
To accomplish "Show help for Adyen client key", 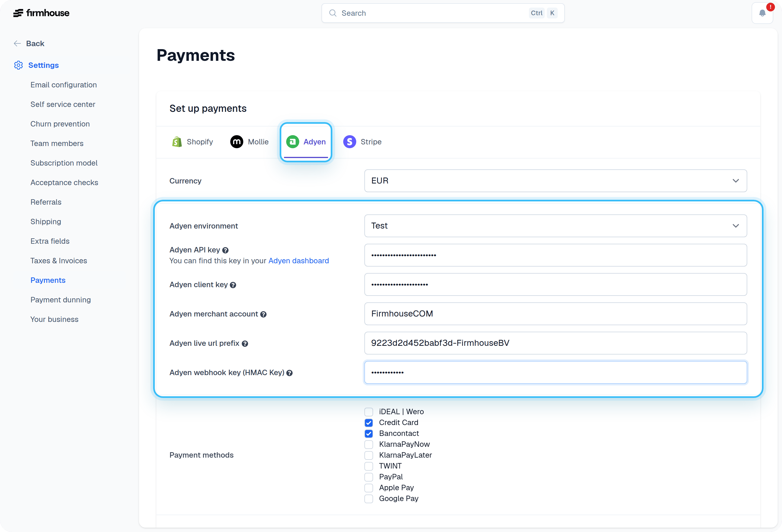I will click(x=233, y=285).
